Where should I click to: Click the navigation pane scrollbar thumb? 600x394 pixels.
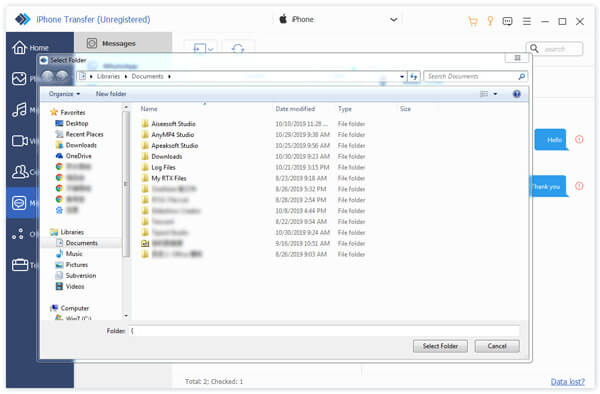(x=126, y=184)
